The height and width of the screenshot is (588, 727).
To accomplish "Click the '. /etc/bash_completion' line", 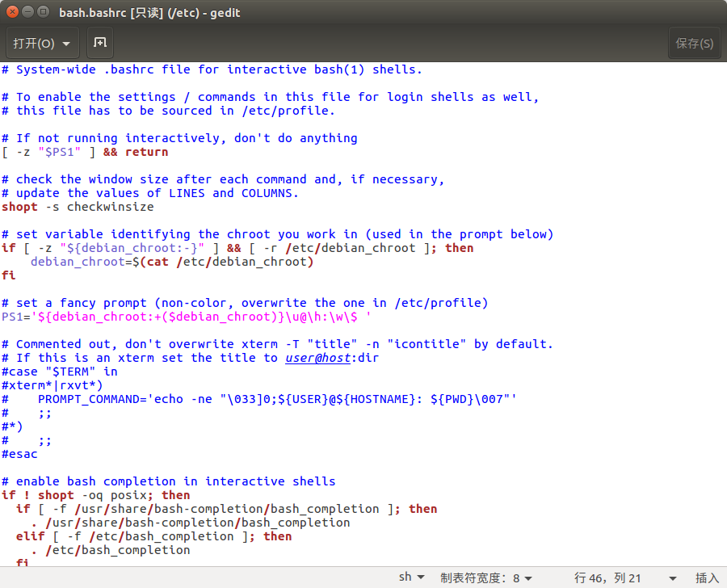I will pyautogui.click(x=111, y=550).
